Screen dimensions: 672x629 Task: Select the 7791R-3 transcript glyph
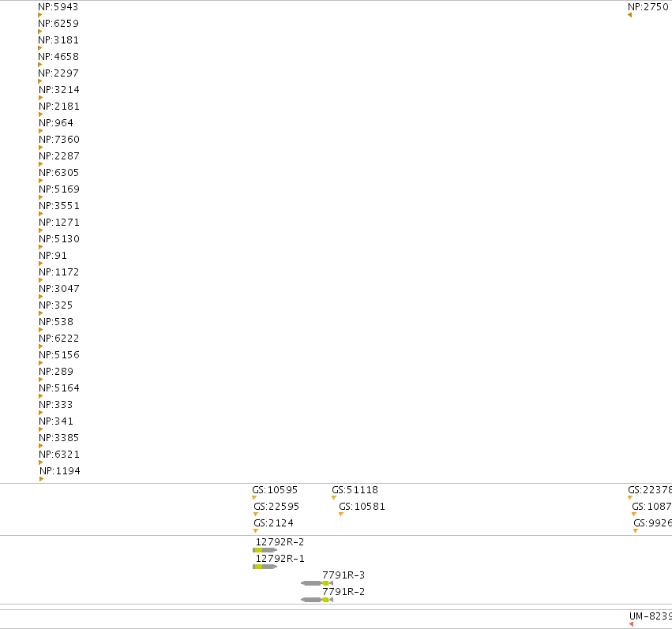[x=317, y=583]
